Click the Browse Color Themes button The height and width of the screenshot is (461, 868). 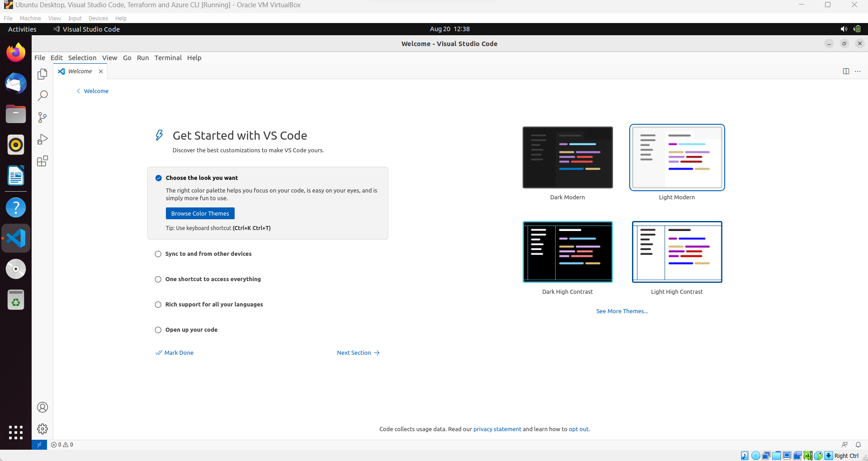200,213
